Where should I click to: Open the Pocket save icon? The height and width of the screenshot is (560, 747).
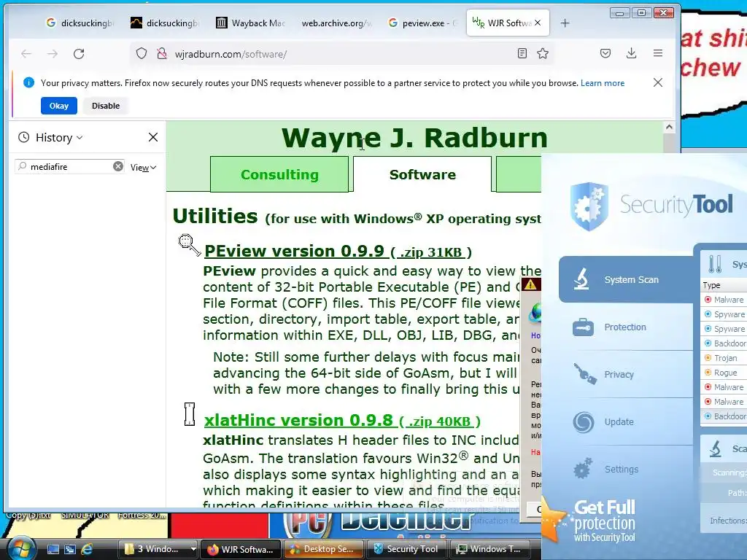pos(605,53)
